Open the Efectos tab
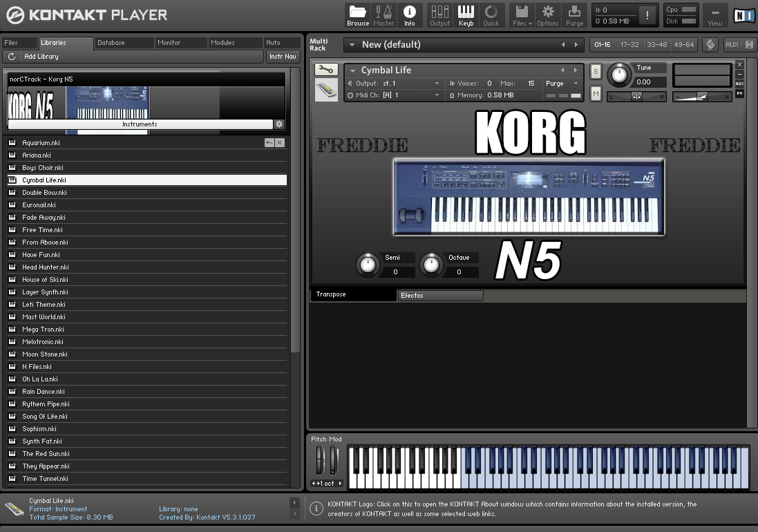 pos(440,296)
